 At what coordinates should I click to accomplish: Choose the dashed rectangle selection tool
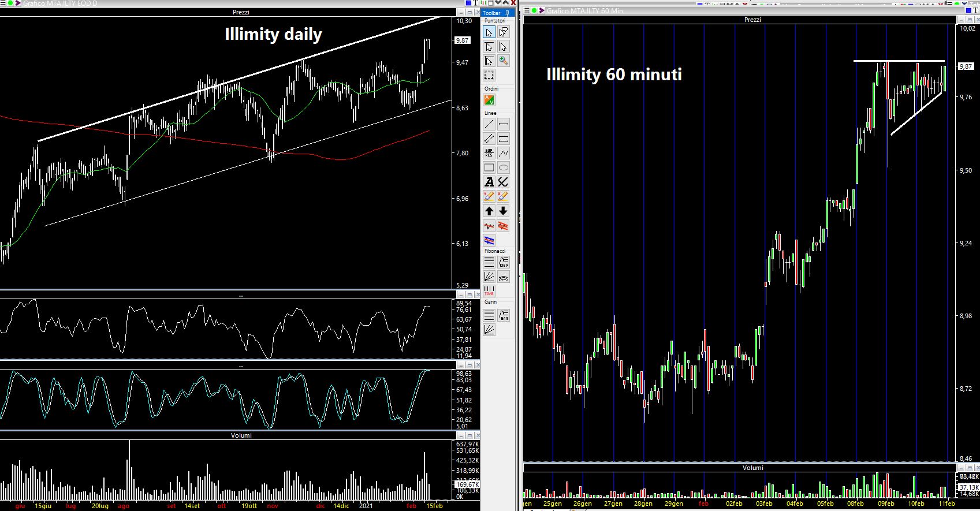tap(489, 75)
